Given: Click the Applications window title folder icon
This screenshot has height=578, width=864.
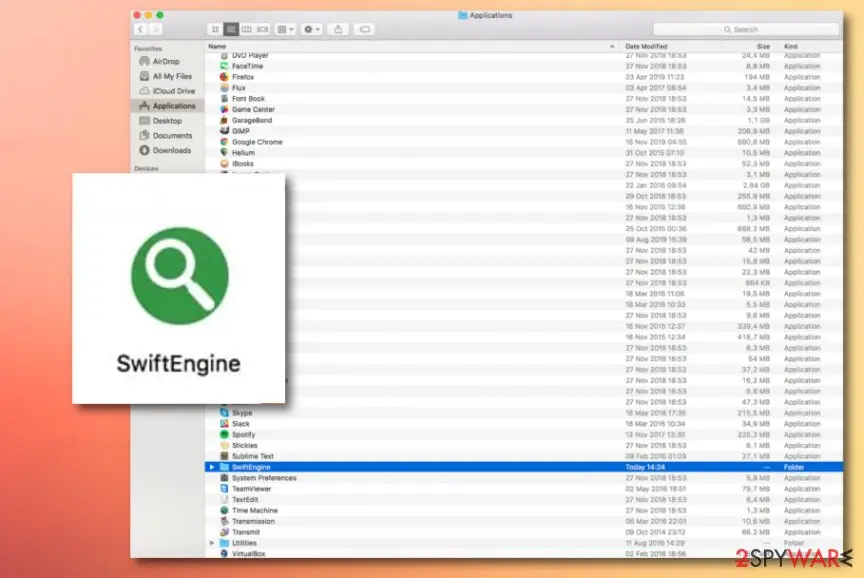Looking at the screenshot, I should click(463, 15).
